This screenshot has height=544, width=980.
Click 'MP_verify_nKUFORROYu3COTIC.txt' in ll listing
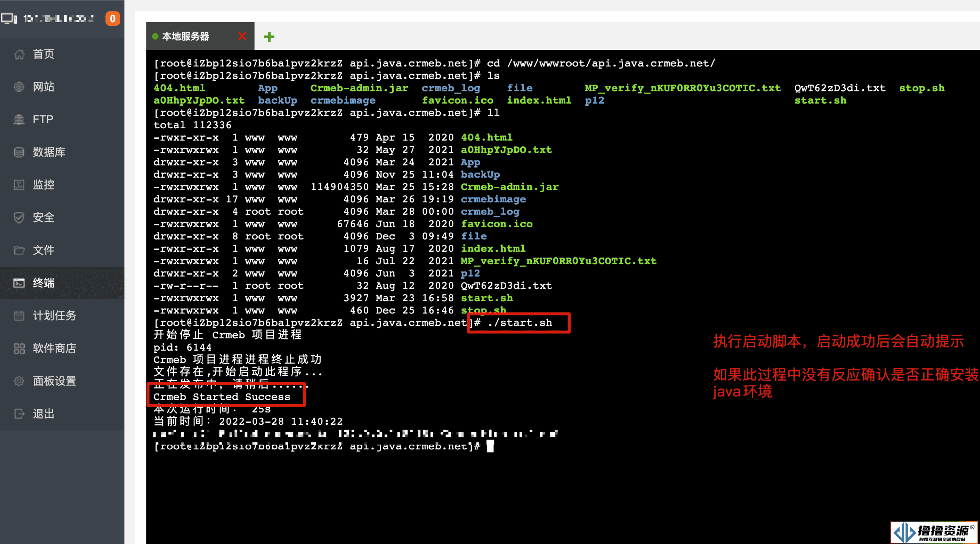tap(559, 261)
